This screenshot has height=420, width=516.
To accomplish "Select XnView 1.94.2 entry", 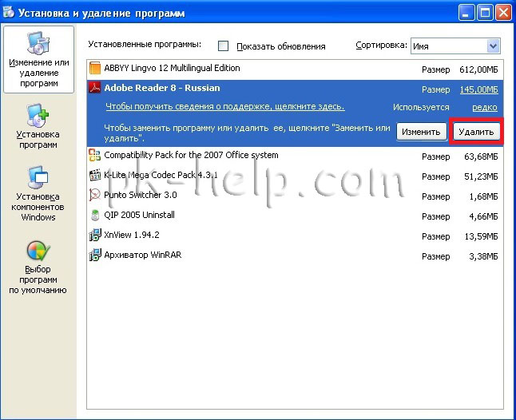I will pos(295,236).
